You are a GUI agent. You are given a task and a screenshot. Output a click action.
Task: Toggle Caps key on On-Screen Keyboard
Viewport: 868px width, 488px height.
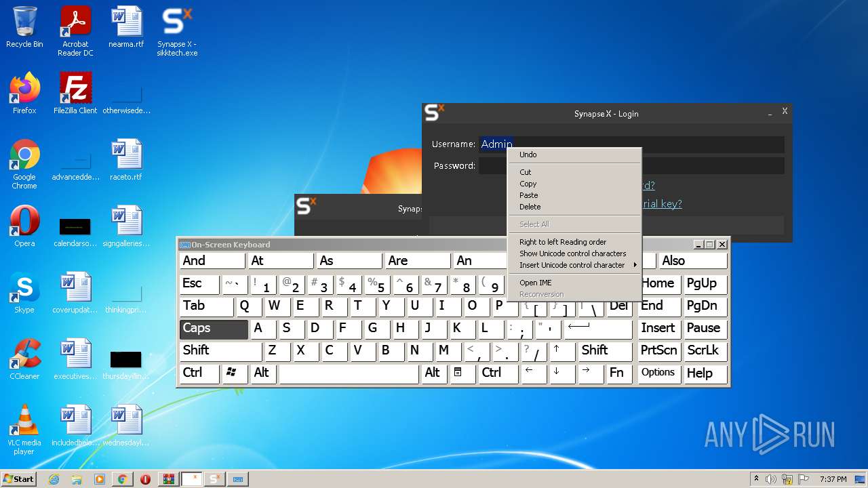[214, 329]
